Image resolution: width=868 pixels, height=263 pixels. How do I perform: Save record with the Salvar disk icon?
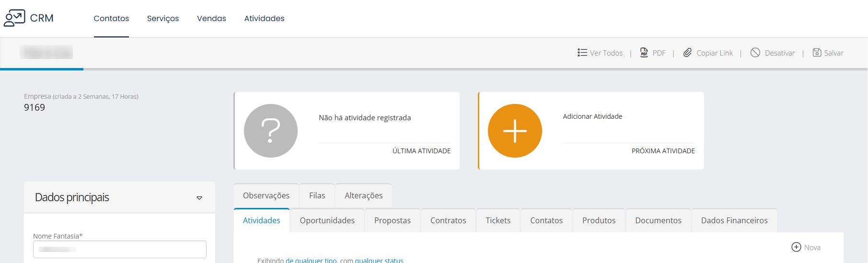[817, 53]
